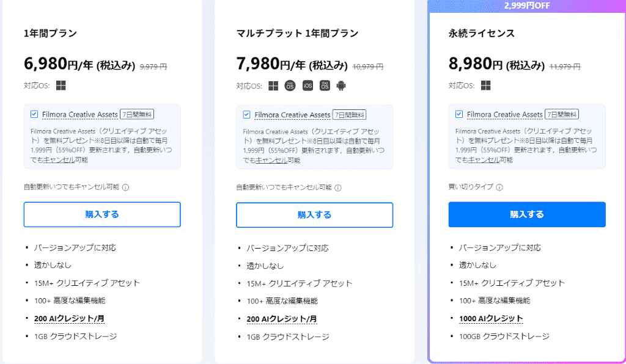Image resolution: width=626 pixels, height=364 pixels.
Task: Click 200 AIクレジット/月 in 1年間プラン list
Action: tap(70, 319)
